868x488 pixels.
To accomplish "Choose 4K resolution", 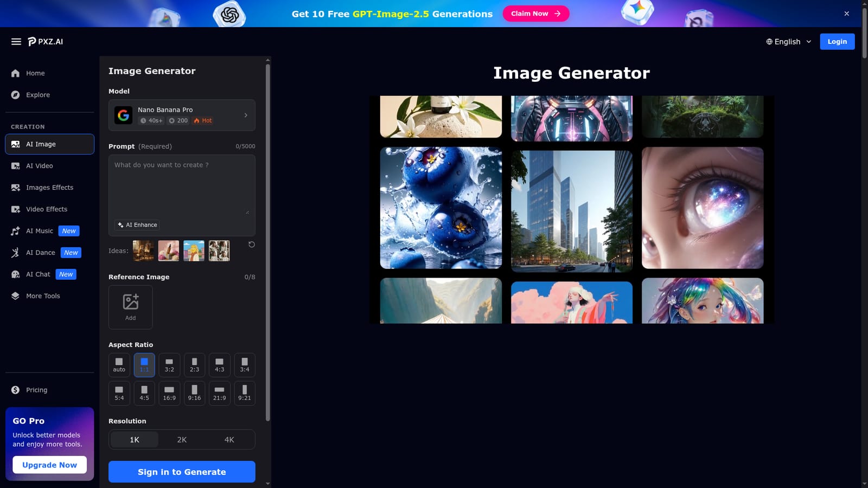I will [x=229, y=440].
